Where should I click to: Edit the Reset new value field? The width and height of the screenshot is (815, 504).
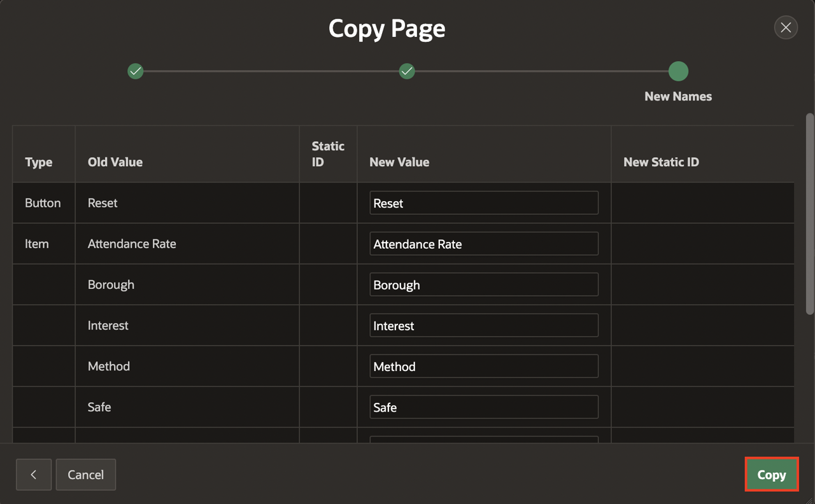tap(484, 203)
